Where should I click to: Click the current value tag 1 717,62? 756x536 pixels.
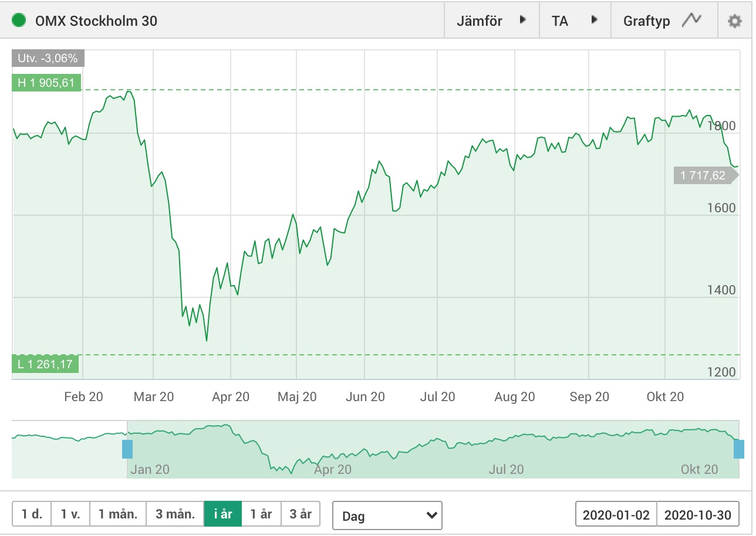[x=705, y=175]
